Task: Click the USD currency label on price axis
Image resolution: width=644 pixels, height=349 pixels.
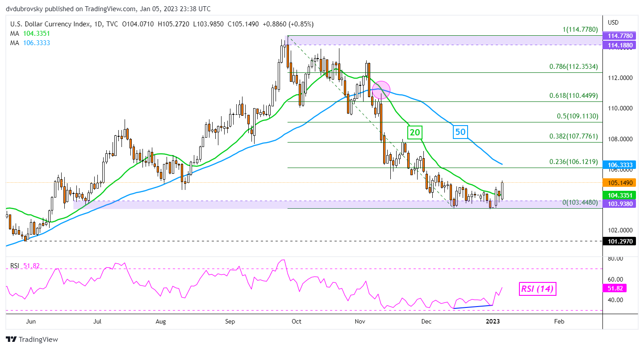Action: (x=613, y=22)
